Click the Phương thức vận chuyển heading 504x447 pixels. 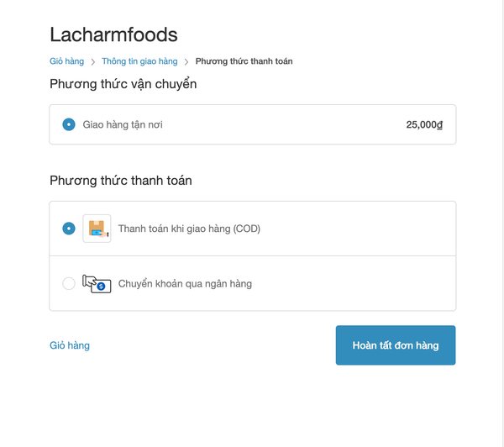[x=123, y=84]
